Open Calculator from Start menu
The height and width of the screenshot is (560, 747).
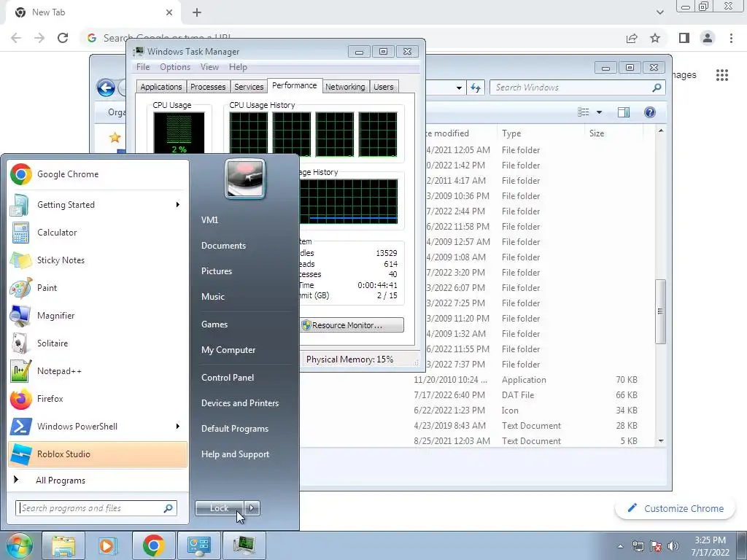[x=98, y=233]
